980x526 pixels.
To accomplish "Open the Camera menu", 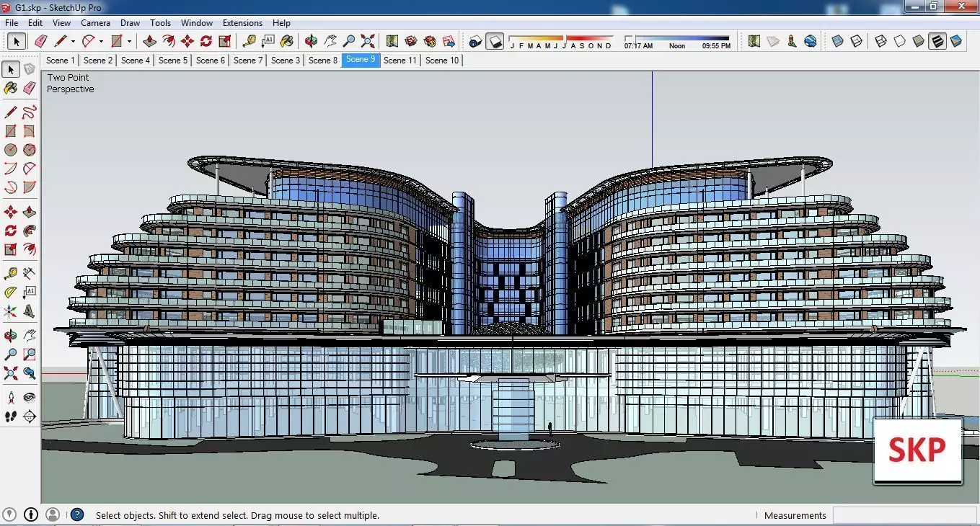I will tap(95, 23).
